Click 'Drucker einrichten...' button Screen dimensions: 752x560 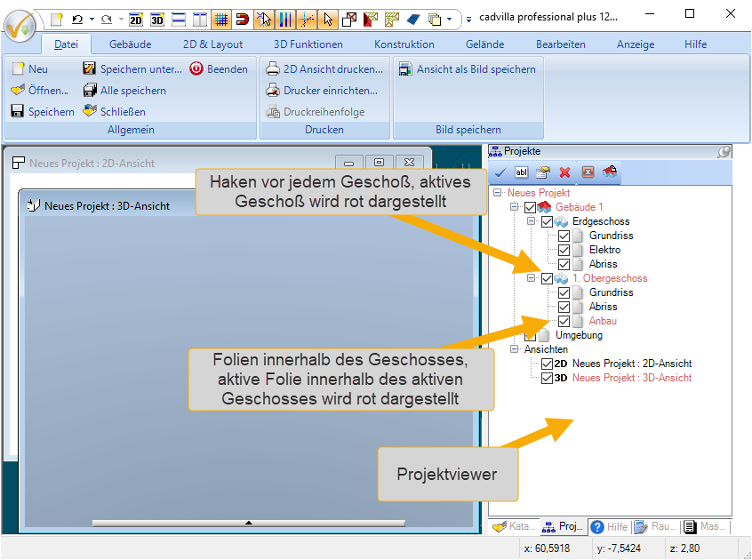point(323,90)
